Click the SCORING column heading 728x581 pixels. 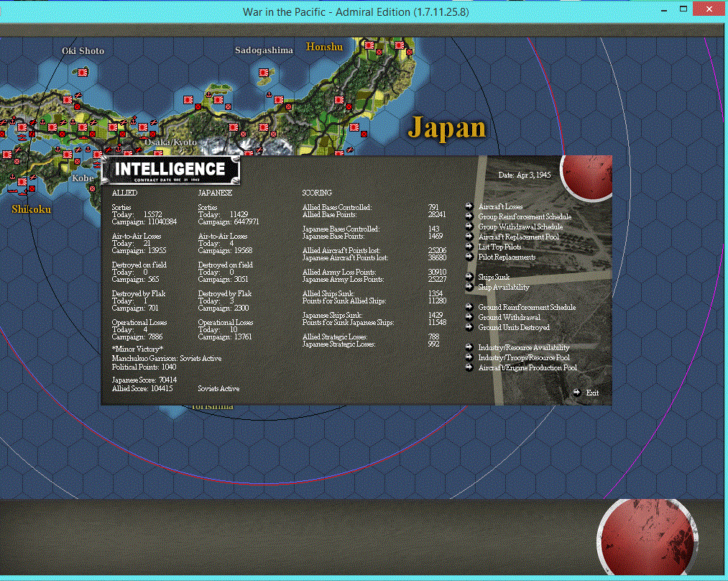tap(317, 193)
